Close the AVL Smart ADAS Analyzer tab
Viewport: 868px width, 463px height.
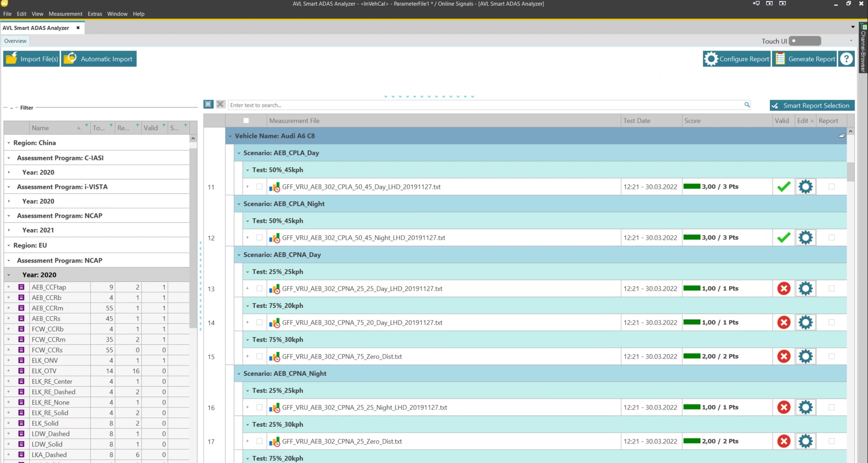[x=78, y=28]
